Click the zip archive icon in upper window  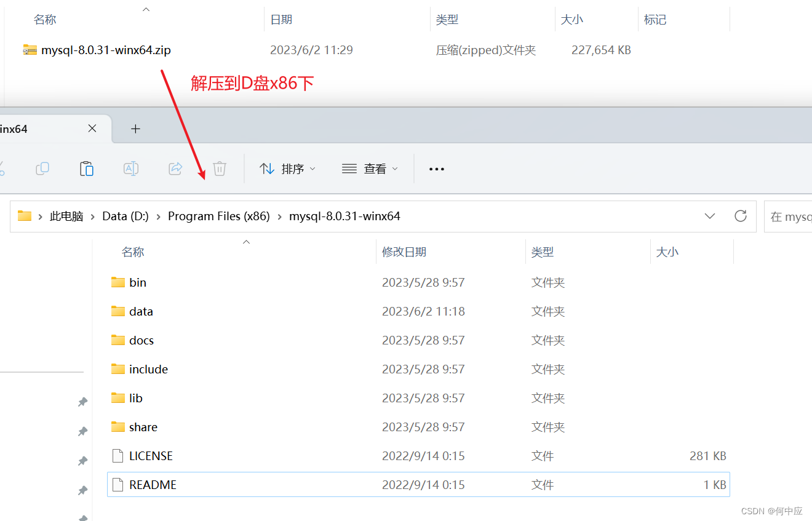(30, 50)
